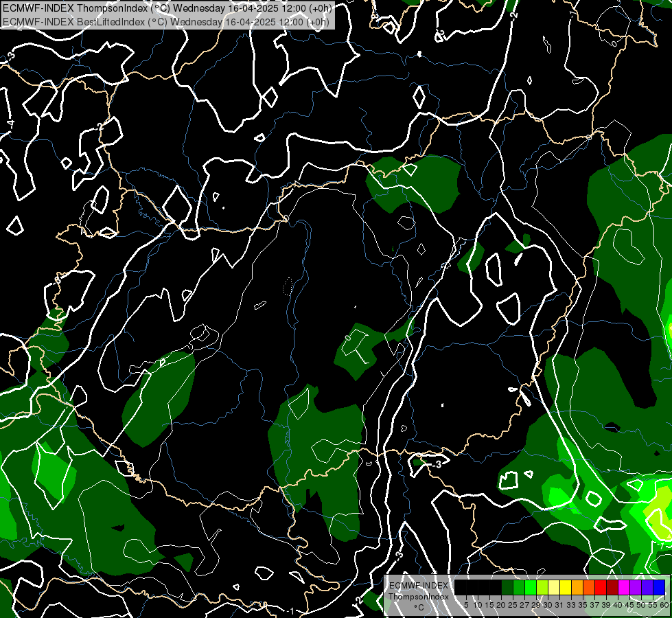Select the red 37–39 legend swatch
This screenshot has height=618, width=672.
[x=601, y=587]
